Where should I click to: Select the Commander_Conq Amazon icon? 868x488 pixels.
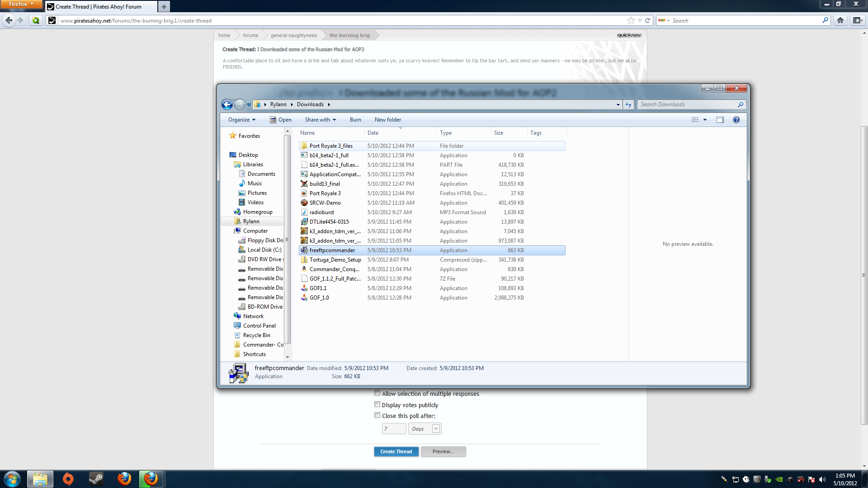tap(304, 269)
